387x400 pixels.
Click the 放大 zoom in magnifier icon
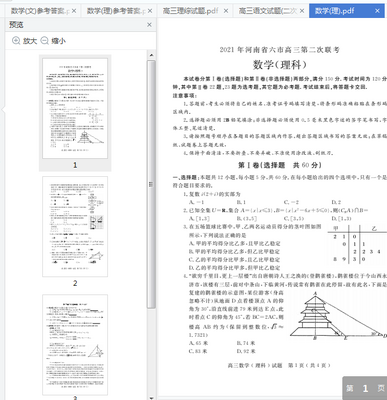point(16,41)
